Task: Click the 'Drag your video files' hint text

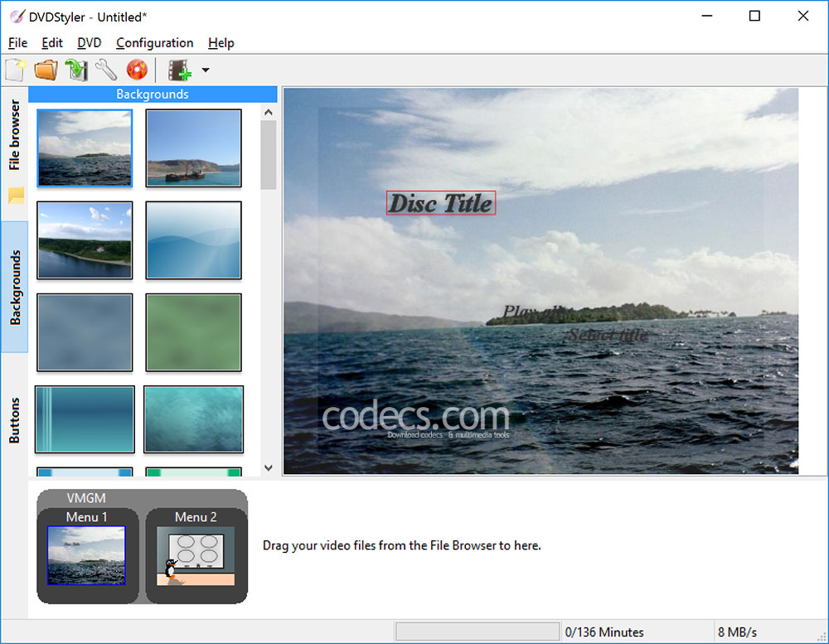Action: 402,545
